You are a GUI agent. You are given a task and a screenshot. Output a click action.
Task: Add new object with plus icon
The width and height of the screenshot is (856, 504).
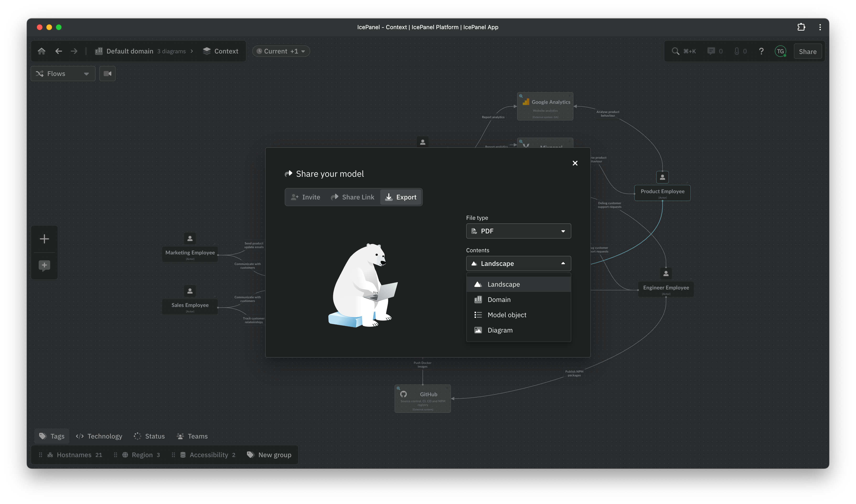coord(44,239)
